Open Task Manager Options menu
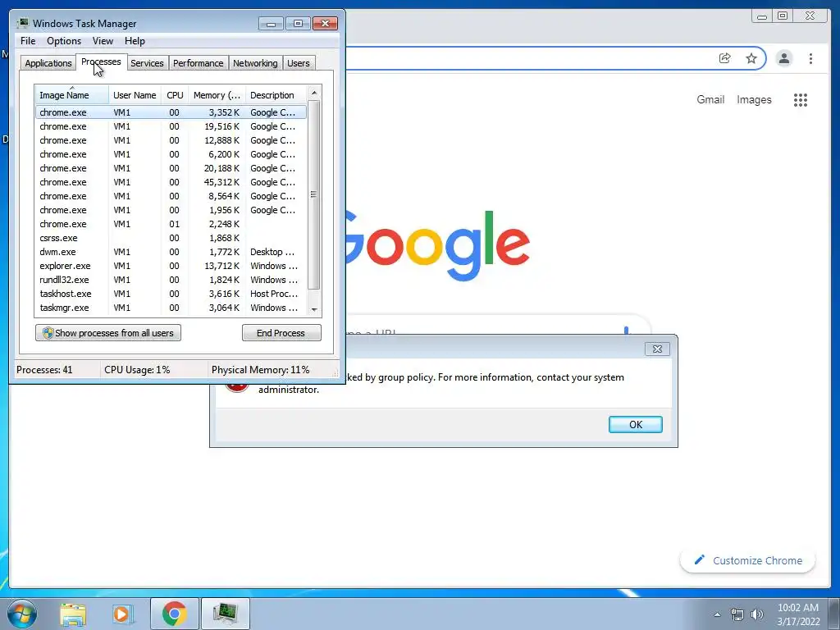Screen dimensions: 840x630 (x=64, y=41)
